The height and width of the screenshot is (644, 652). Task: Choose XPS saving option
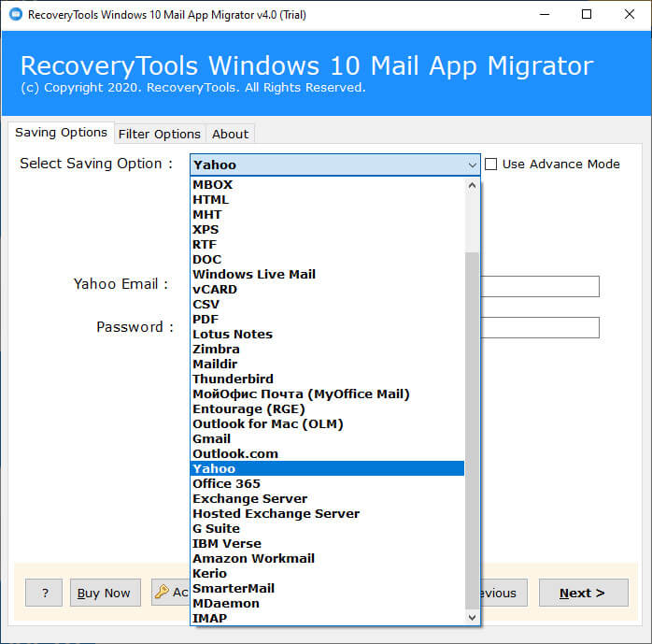click(x=327, y=230)
